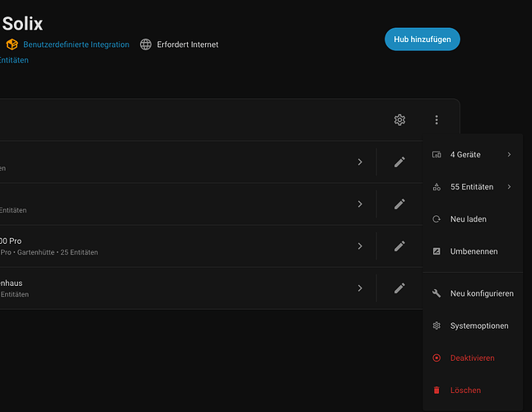Select 'Umbenennen' in the context menu

pos(474,251)
